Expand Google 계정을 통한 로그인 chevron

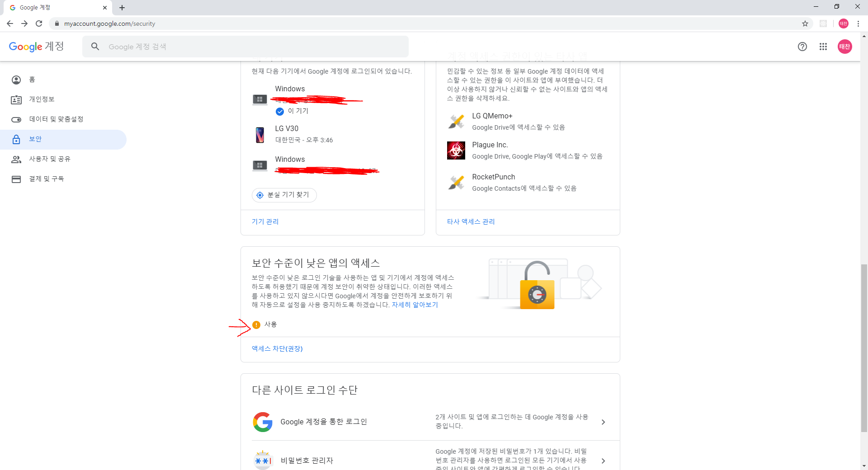(603, 422)
